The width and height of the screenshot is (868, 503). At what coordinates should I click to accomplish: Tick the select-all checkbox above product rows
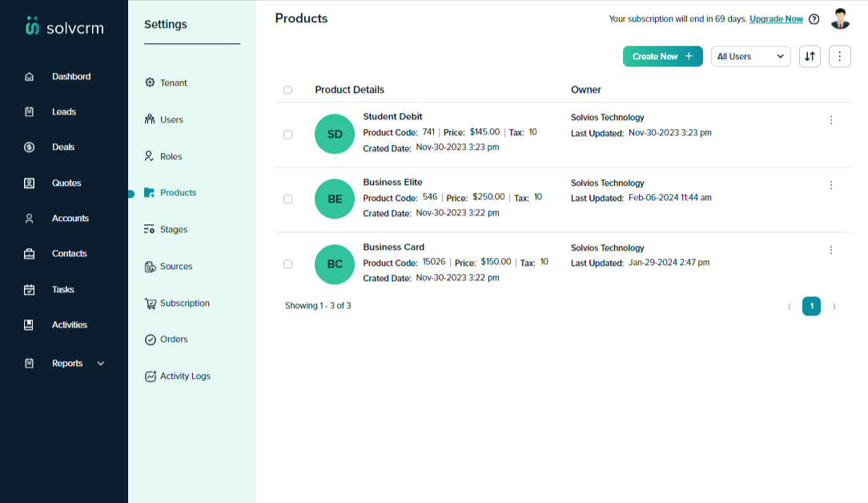pyautogui.click(x=288, y=90)
